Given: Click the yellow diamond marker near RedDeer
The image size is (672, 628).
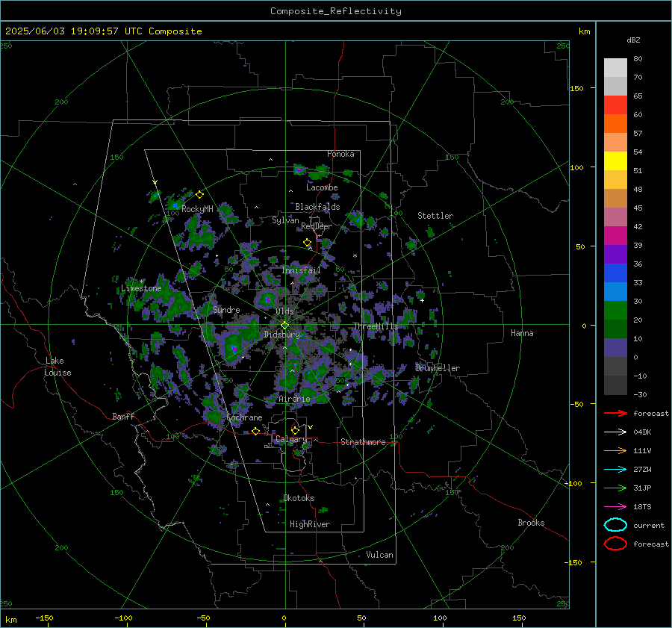Looking at the screenshot, I should click(307, 243).
